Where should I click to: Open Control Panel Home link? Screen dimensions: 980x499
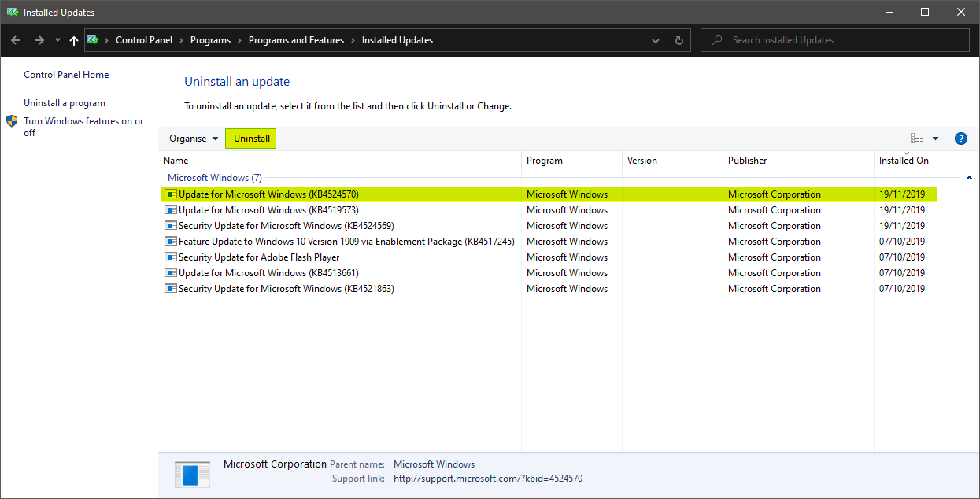pyautogui.click(x=66, y=75)
